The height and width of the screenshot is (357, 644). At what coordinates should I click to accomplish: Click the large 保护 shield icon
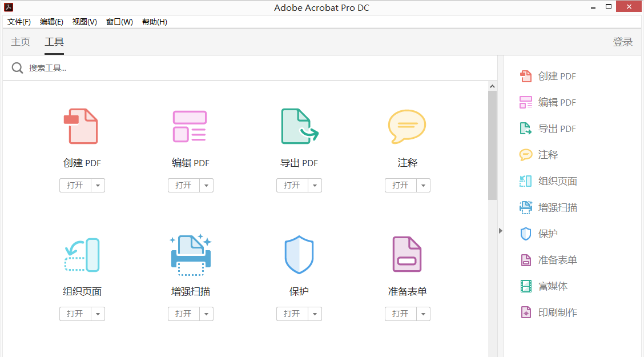299,255
